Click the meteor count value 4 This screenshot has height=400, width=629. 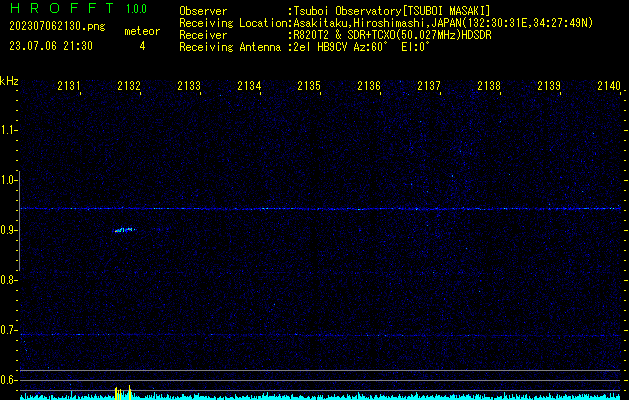click(x=141, y=46)
